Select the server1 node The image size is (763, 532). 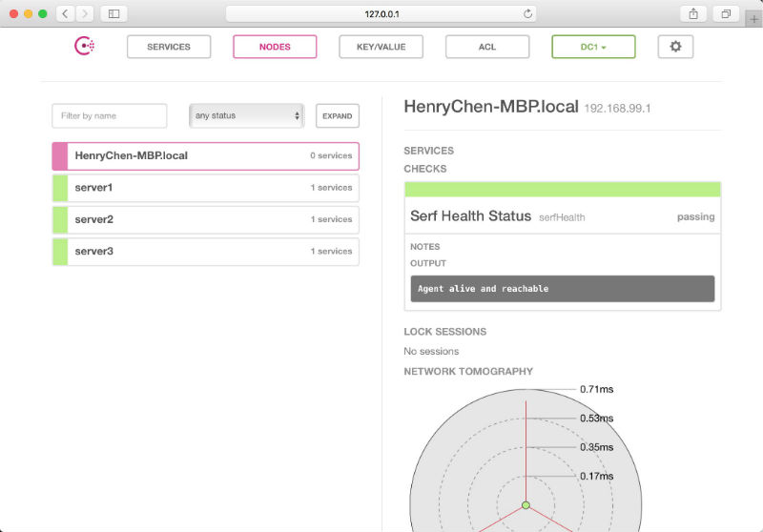coord(205,188)
